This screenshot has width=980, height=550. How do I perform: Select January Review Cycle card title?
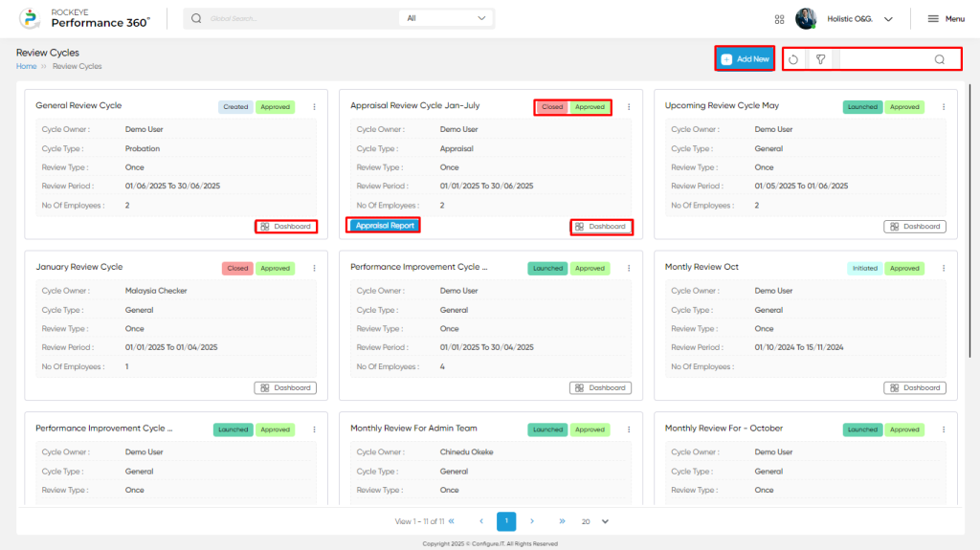point(79,267)
